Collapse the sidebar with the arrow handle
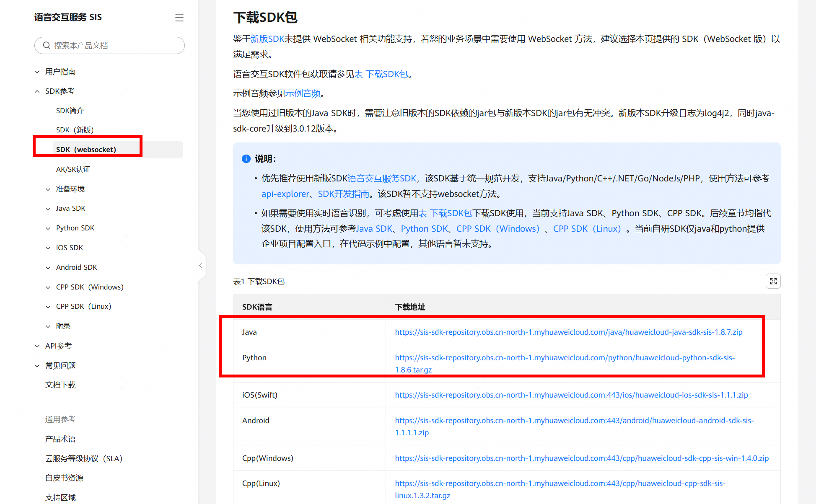This screenshot has width=816, height=504. [201, 266]
